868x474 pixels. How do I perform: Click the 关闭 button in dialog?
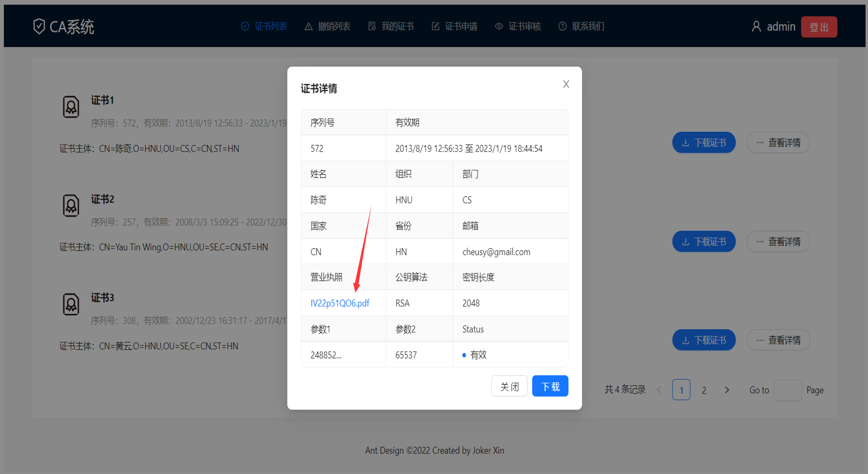509,386
